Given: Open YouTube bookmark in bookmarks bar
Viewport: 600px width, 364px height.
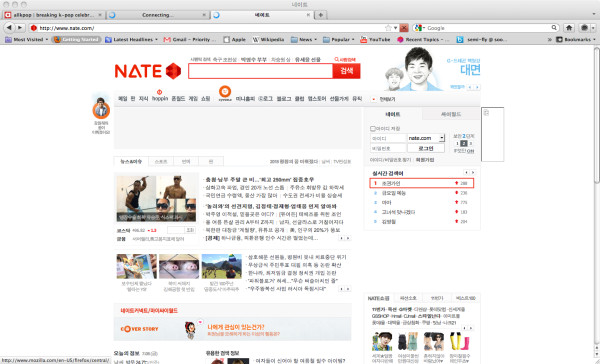Looking at the screenshot, I should (x=375, y=39).
